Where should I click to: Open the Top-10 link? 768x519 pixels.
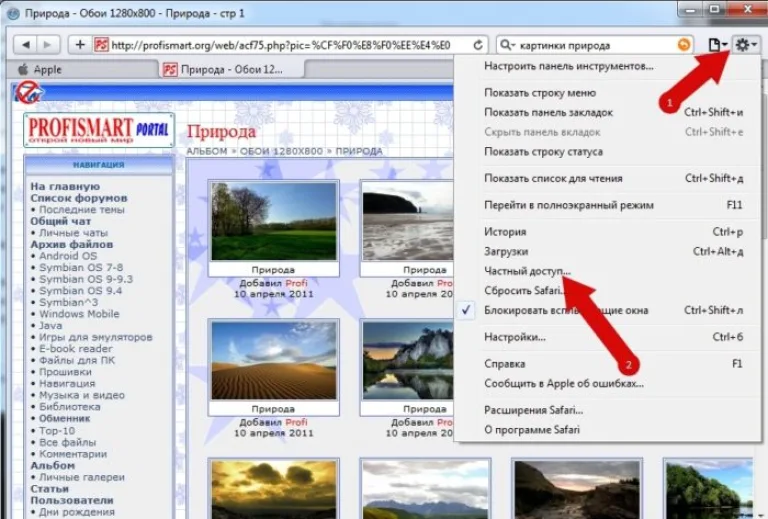click(x=57, y=430)
